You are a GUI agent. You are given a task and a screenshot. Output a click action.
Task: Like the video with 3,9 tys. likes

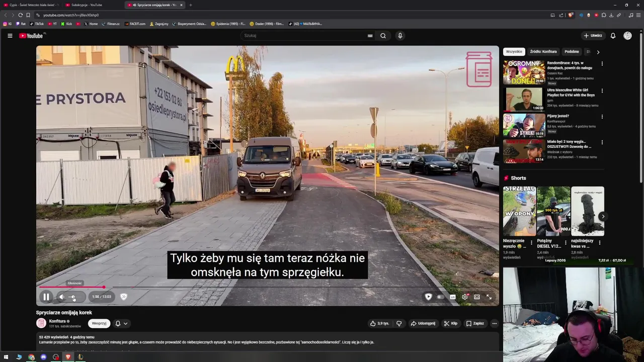point(380,323)
